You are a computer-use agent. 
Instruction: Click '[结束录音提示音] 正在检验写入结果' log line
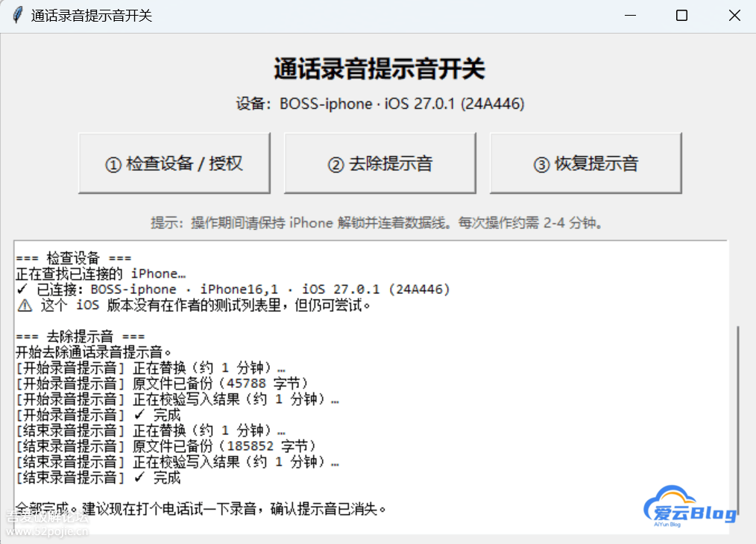tap(177, 462)
